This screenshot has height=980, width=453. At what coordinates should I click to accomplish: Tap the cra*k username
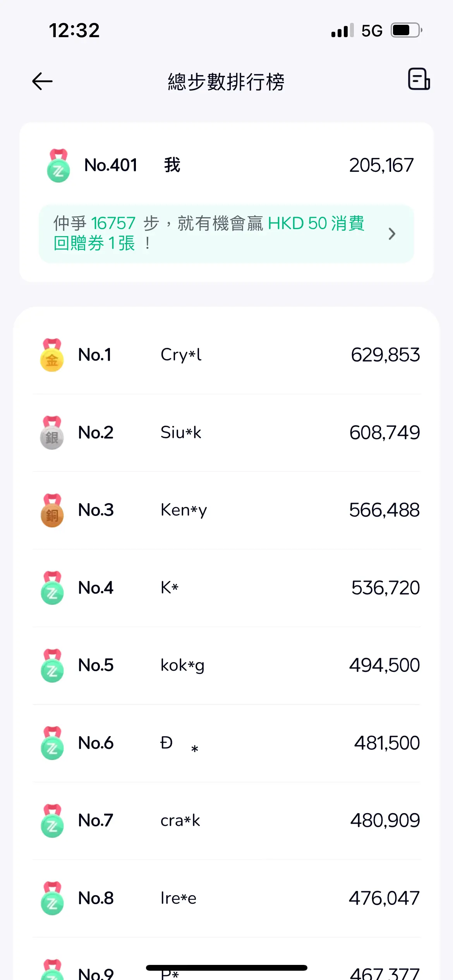(180, 821)
